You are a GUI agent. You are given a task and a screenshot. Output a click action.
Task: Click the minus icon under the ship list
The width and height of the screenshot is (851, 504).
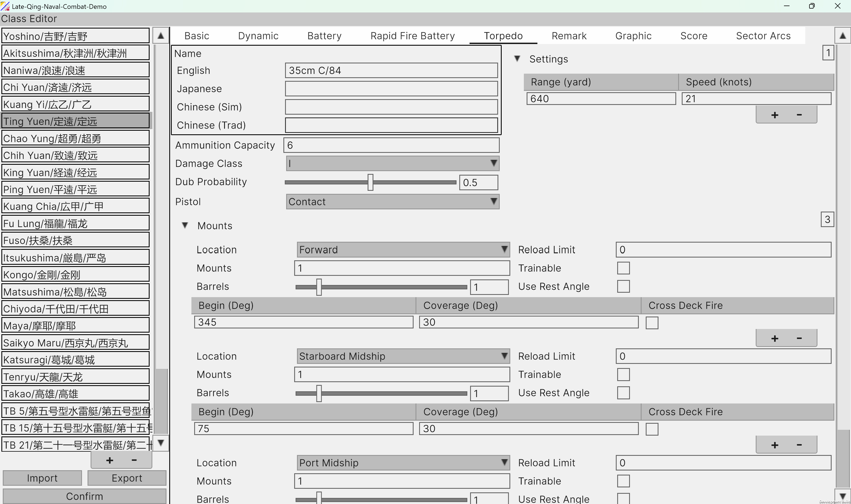point(134,460)
